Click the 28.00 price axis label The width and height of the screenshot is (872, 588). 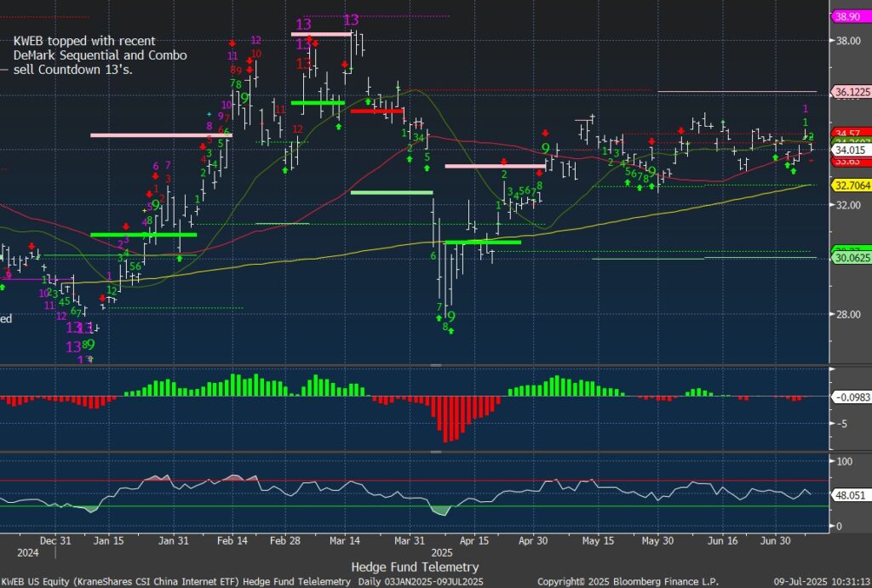pos(848,315)
